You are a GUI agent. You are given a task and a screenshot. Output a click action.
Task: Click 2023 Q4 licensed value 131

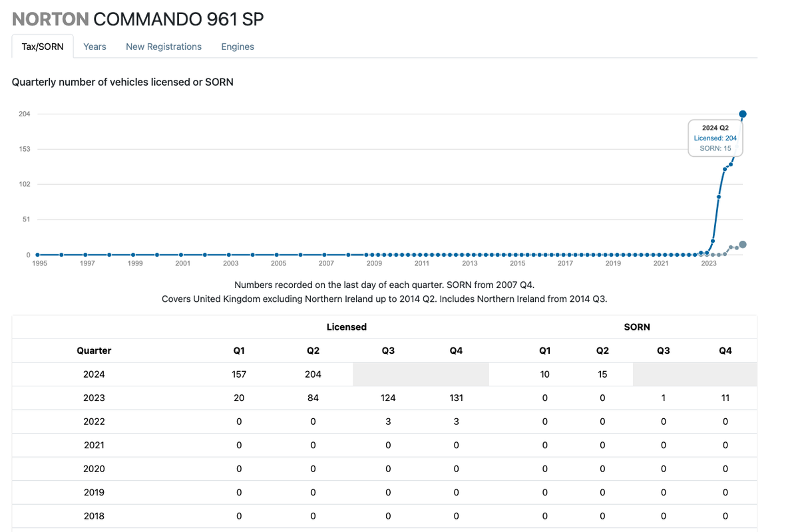[456, 398]
